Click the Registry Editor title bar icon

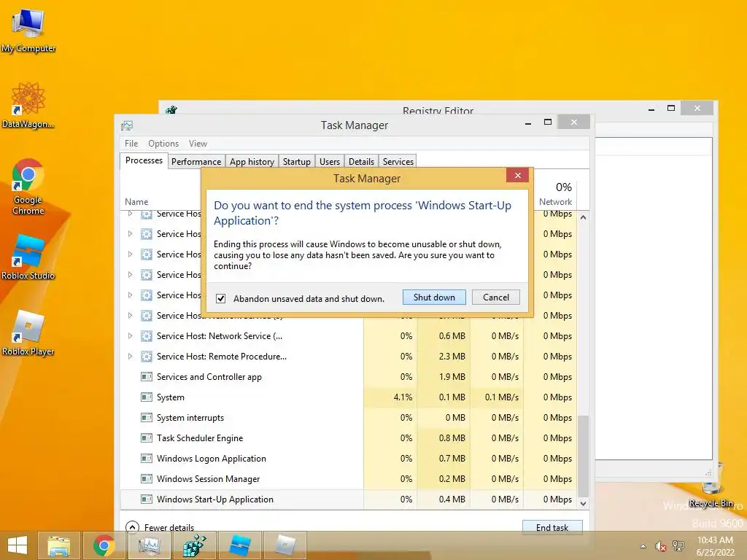171,110
